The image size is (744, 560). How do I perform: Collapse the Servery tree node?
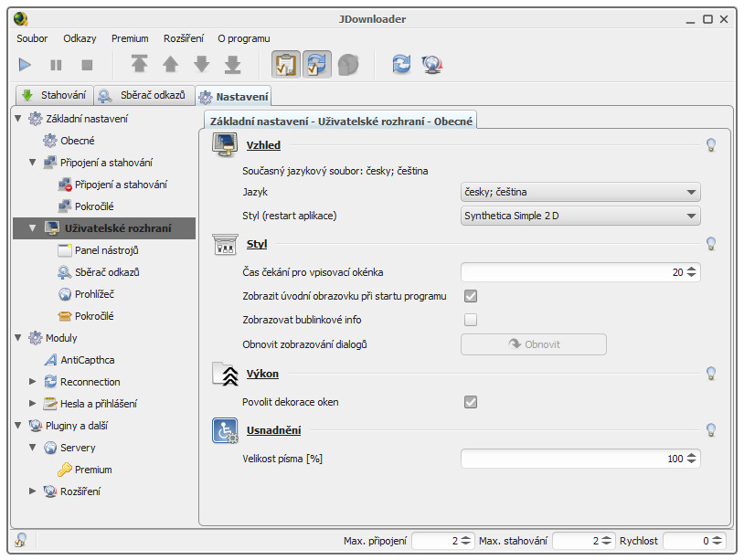(32, 447)
